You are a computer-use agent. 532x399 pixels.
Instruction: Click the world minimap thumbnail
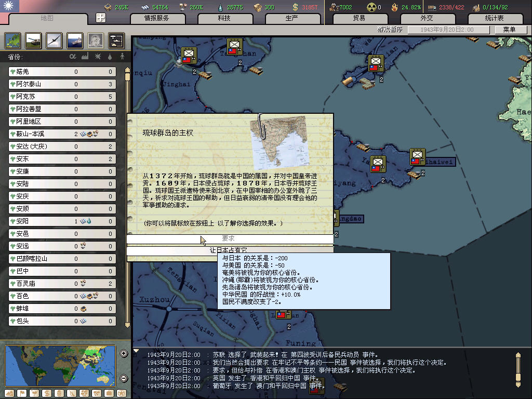coord(60,365)
